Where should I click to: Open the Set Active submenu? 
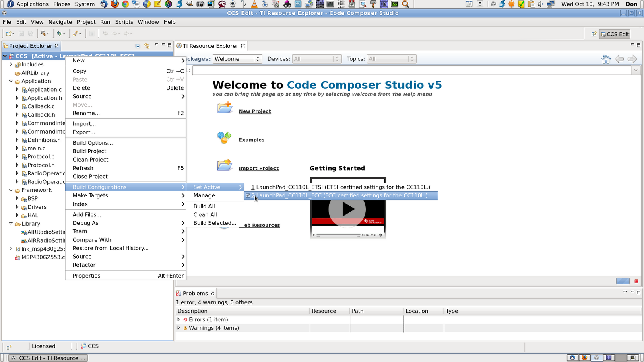point(215,187)
